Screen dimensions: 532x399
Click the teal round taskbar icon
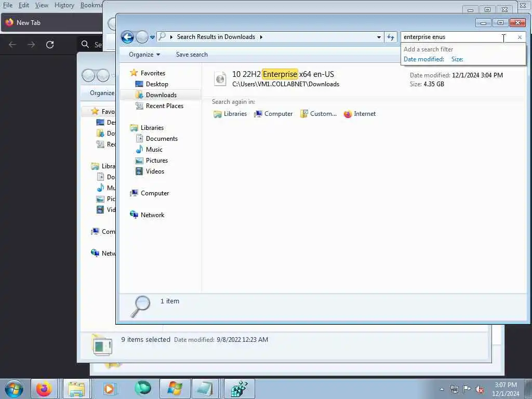[142, 388]
